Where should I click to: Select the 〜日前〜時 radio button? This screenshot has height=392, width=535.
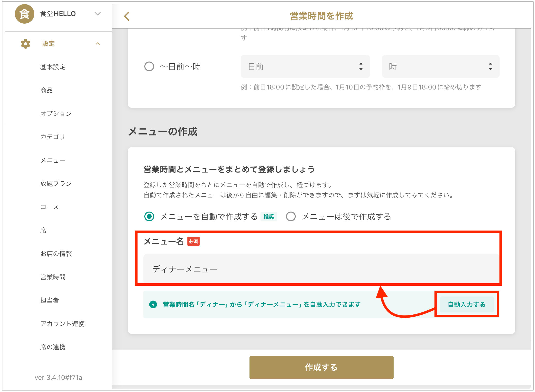coord(149,66)
